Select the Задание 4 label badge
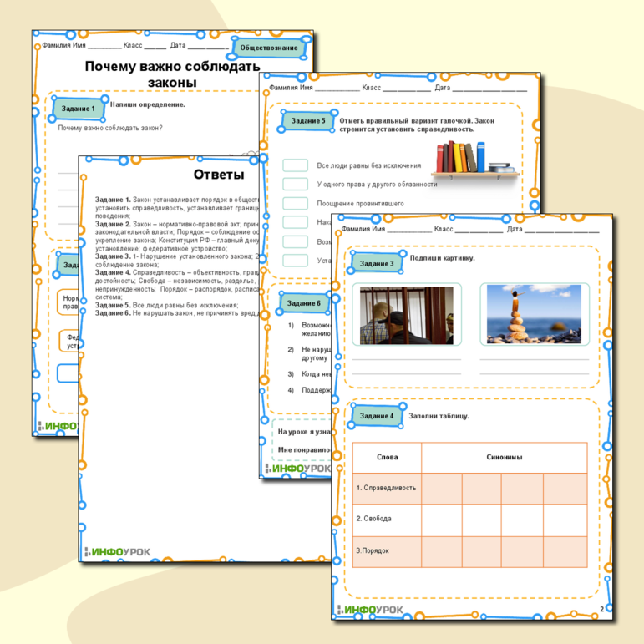This screenshot has width=644, height=644. [x=378, y=415]
